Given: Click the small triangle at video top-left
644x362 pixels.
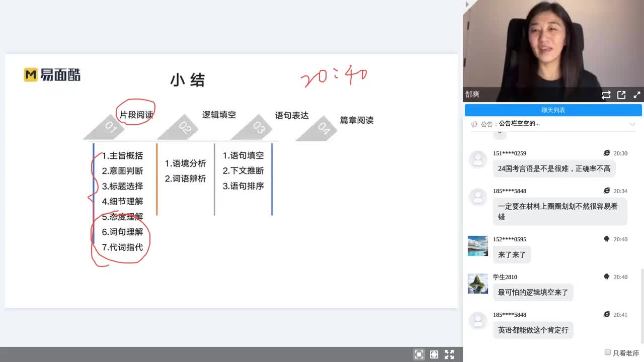Looking at the screenshot, I should (x=467, y=5).
